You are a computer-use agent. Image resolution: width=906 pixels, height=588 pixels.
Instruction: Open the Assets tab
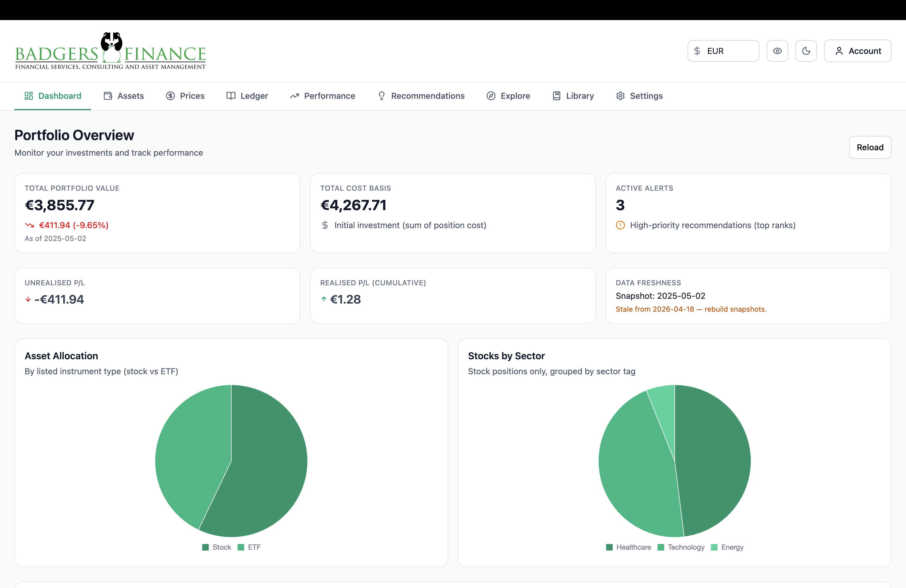pos(124,96)
